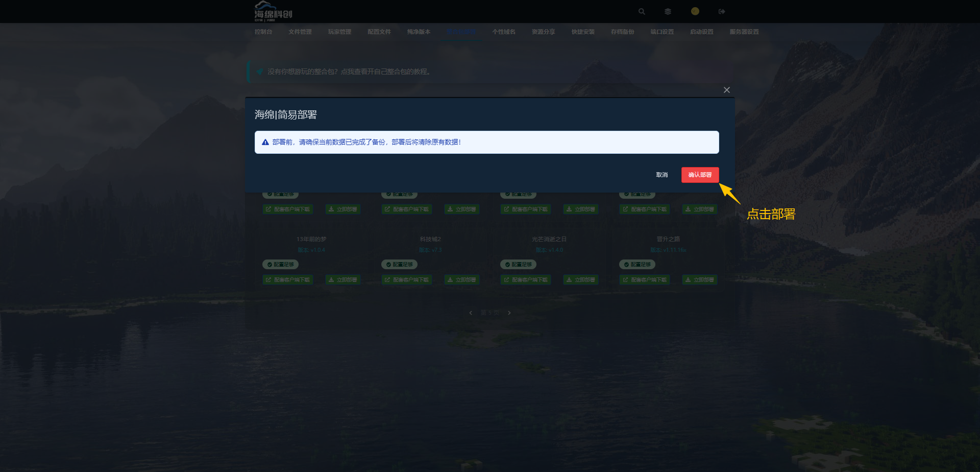
Task: Click 立即部署 for 13年前的梦
Action: click(342, 280)
